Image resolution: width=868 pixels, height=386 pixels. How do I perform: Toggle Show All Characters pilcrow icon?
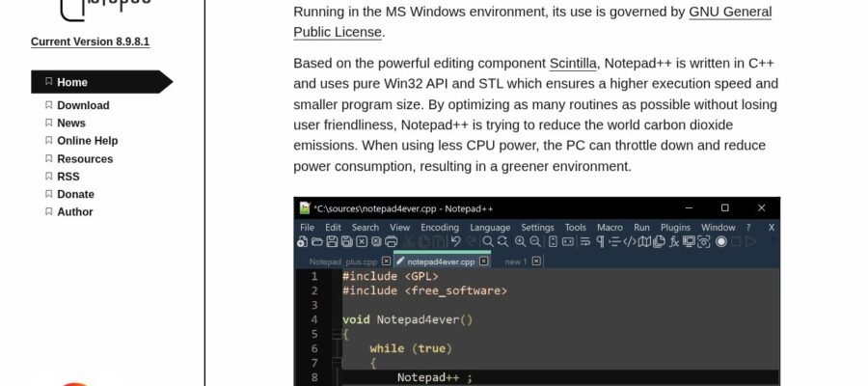click(x=600, y=241)
